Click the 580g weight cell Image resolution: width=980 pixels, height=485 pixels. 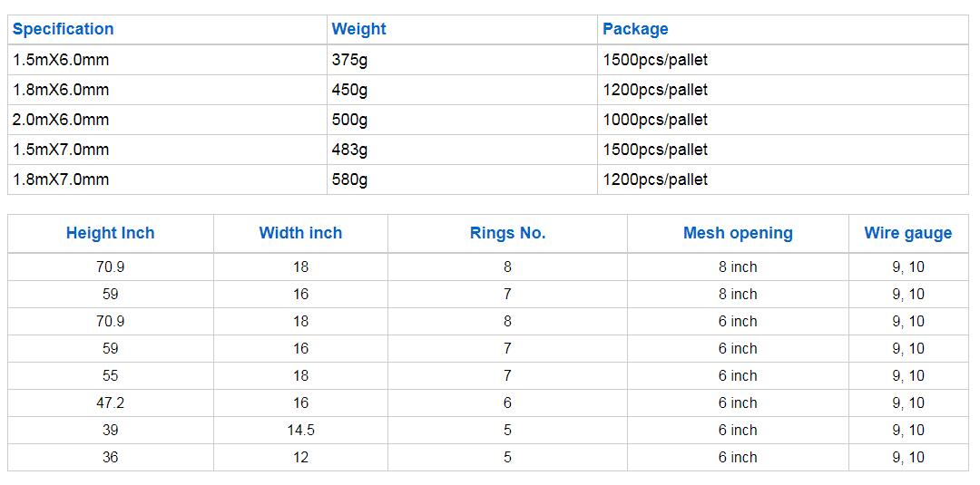(x=462, y=179)
